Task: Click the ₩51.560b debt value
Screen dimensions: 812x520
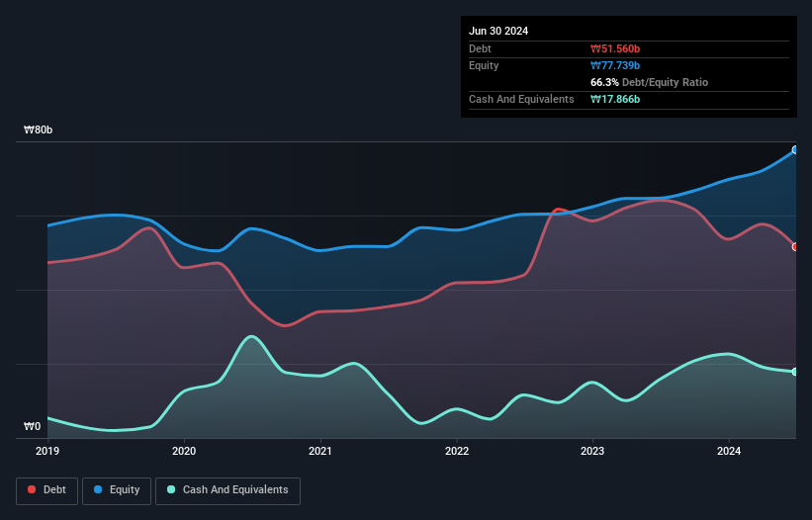Action: tap(615, 48)
